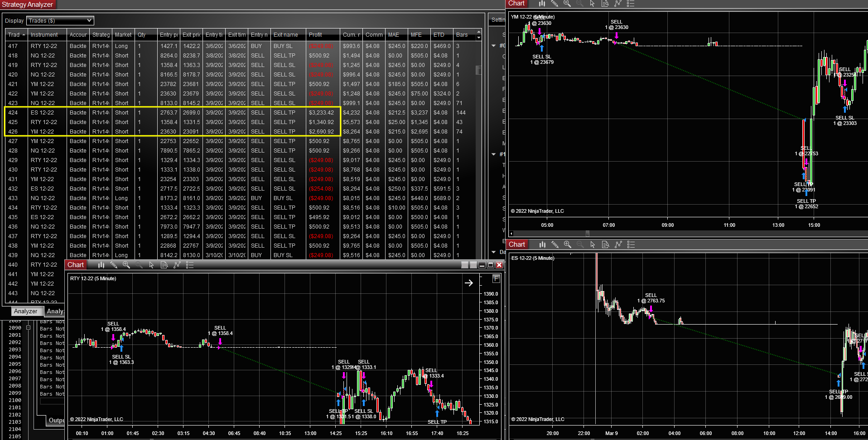Sort by the Cum. r column header
This screenshot has height=440, width=868.
pyautogui.click(x=352, y=35)
